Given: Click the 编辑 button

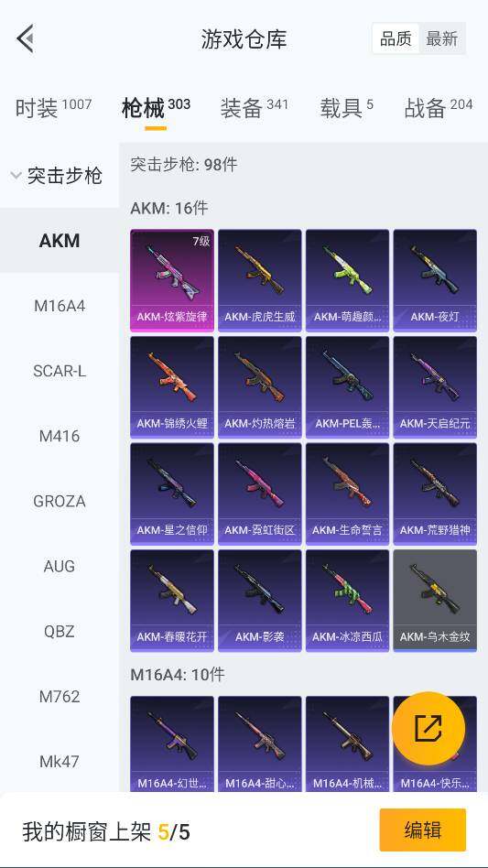Looking at the screenshot, I should [423, 830].
